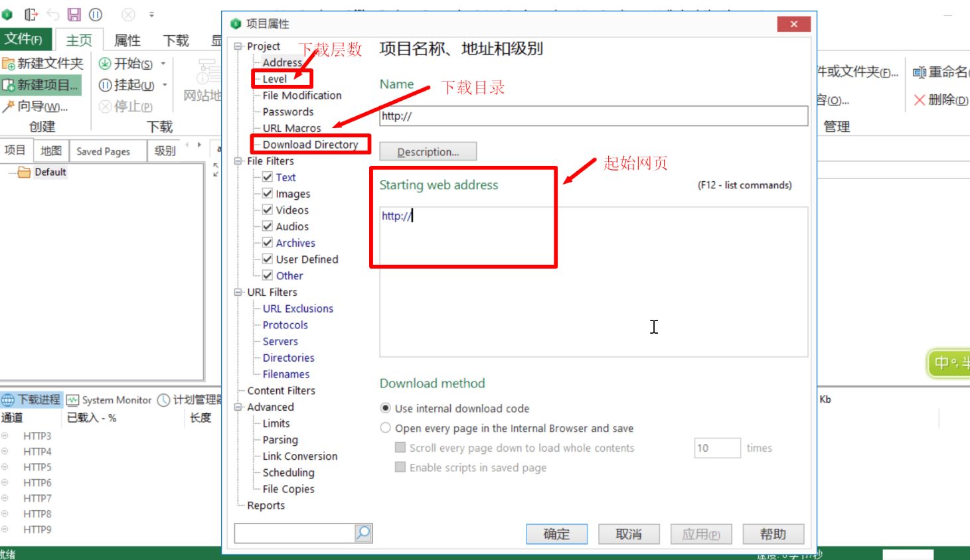Click the 下载进程 globe icon
The width and height of the screenshot is (970, 560).
(x=8, y=400)
